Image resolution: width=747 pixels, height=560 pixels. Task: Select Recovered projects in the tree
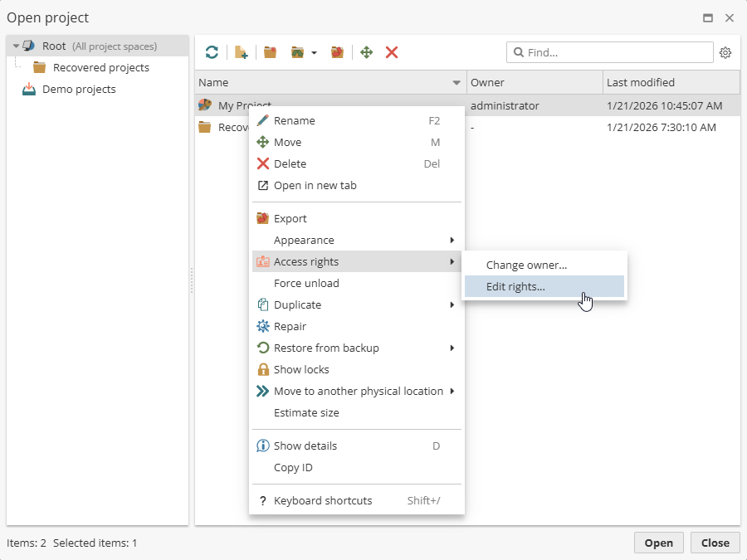[x=100, y=68]
